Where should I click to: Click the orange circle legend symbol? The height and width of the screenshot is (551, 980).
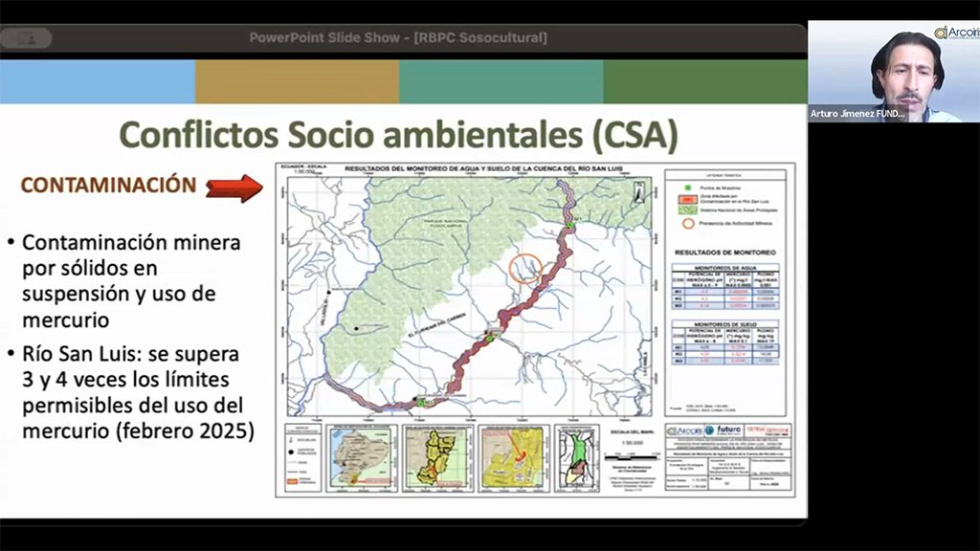(688, 223)
